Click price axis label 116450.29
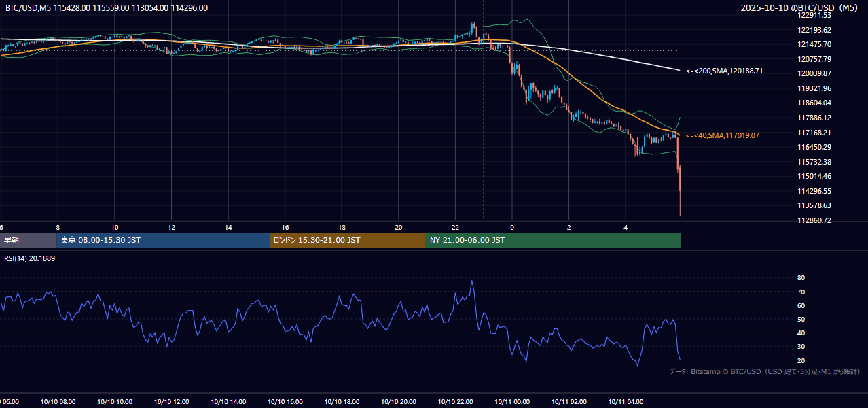868x408 pixels. click(814, 147)
